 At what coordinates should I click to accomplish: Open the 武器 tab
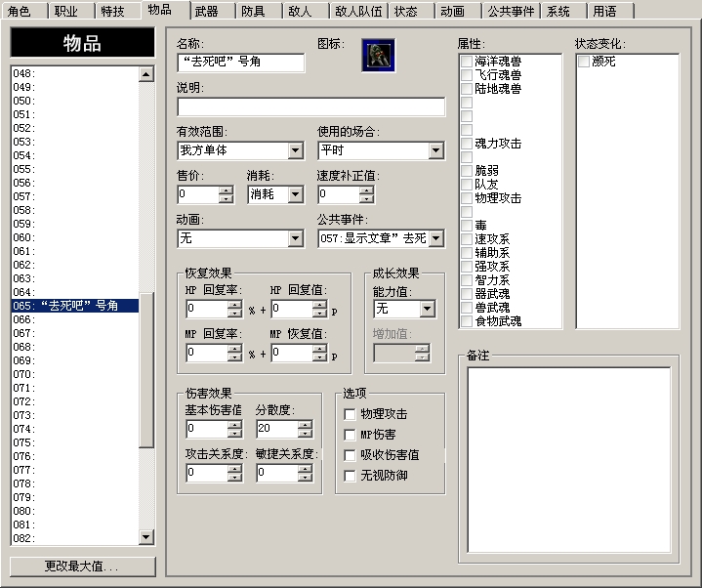(x=206, y=11)
